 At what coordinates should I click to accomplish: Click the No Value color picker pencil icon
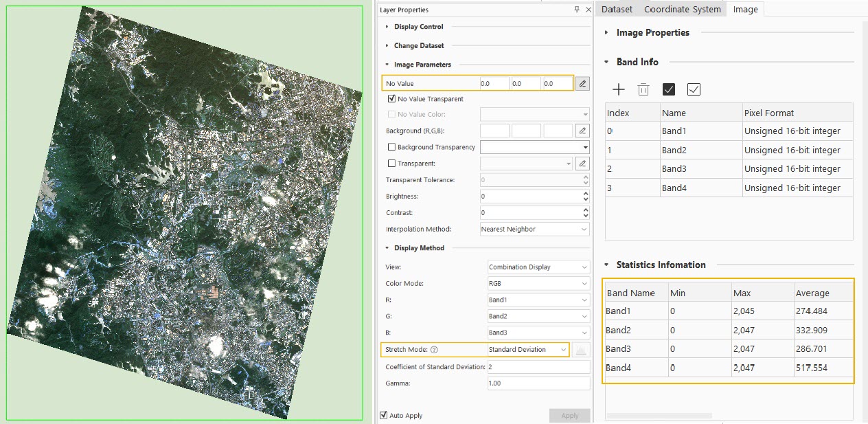pyautogui.click(x=582, y=84)
